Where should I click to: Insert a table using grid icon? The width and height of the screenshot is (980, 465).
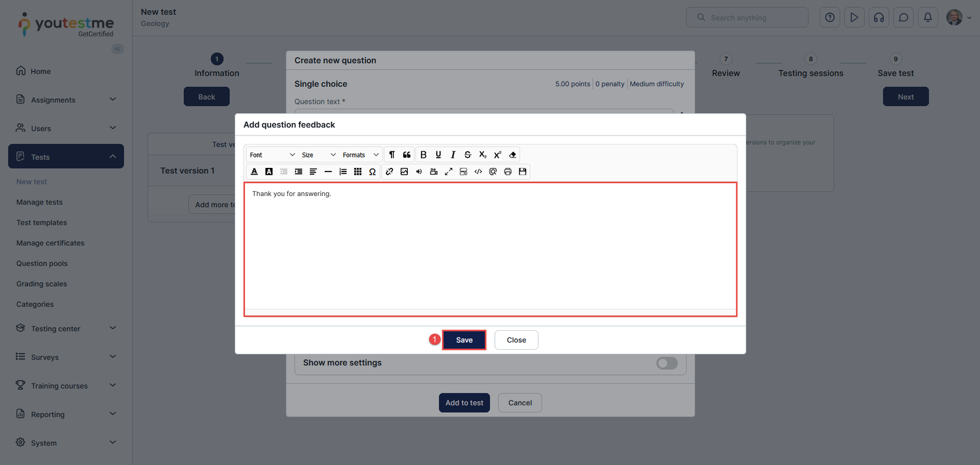coord(358,172)
